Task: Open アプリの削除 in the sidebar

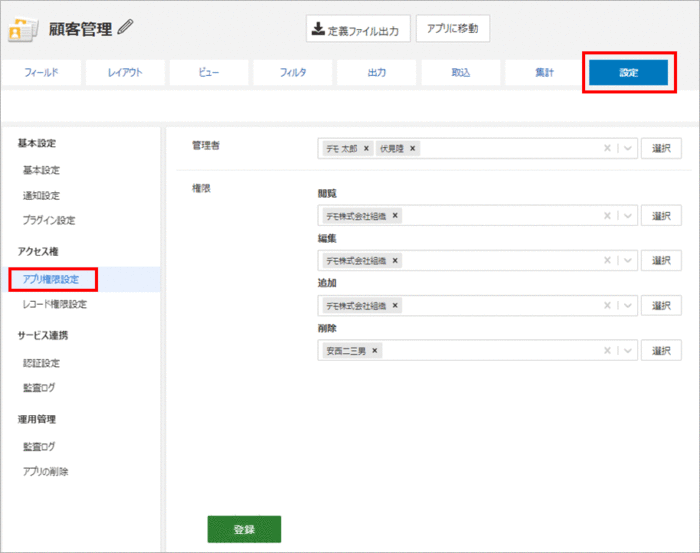Action: 46,471
